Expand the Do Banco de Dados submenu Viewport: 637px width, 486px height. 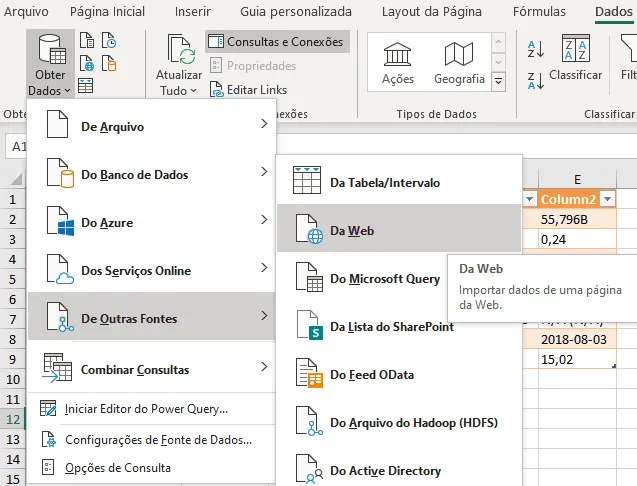151,175
